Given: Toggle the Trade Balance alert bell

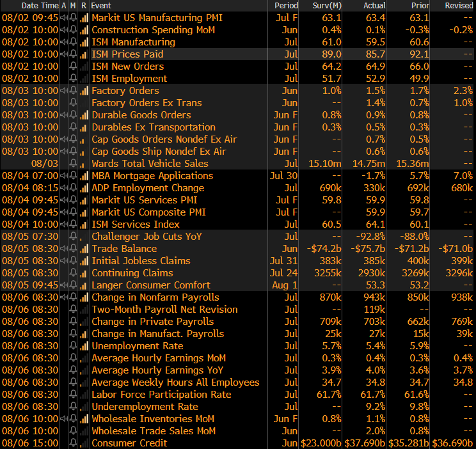Looking at the screenshot, I should pos(74,249).
